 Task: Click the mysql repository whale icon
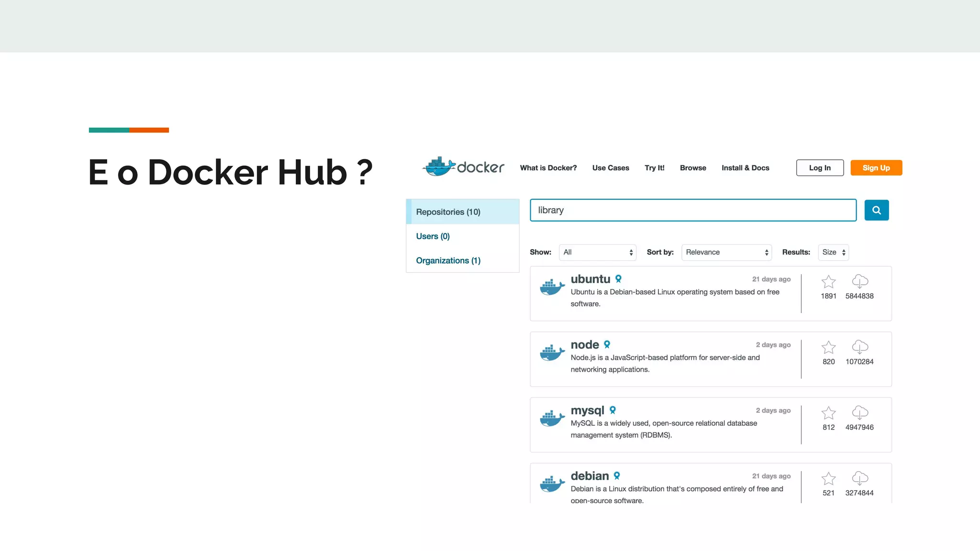point(552,418)
